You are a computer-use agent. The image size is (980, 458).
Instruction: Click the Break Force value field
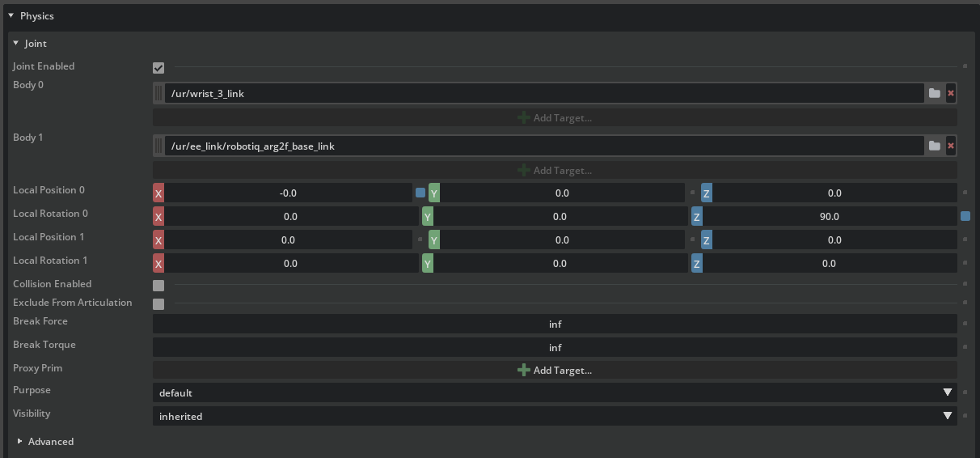pyautogui.click(x=555, y=324)
